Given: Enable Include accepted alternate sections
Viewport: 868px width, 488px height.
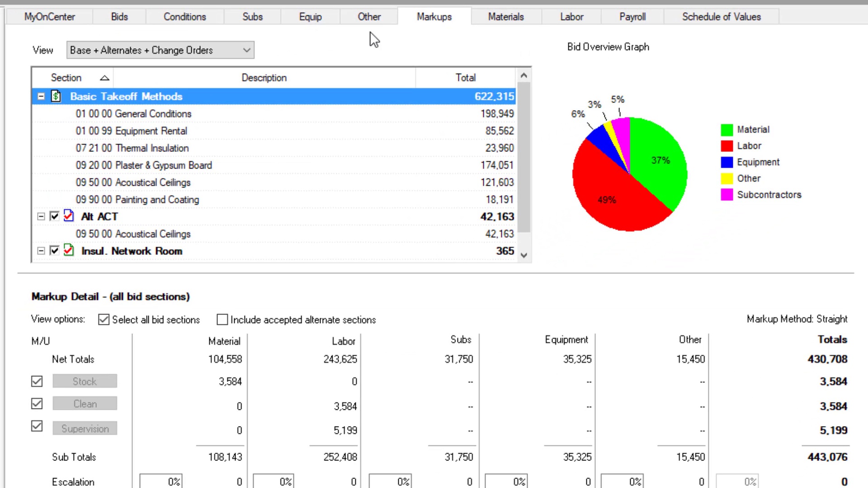Looking at the screenshot, I should [222, 319].
